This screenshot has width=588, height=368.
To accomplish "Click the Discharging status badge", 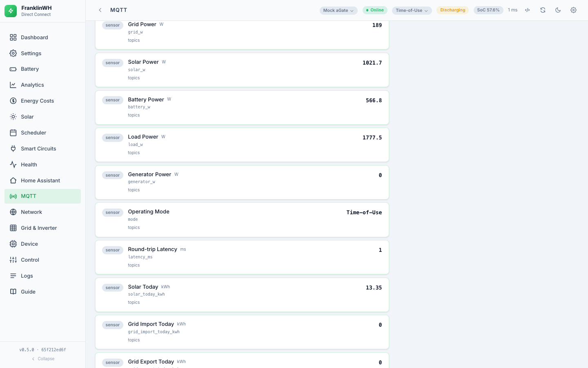I will point(452,10).
